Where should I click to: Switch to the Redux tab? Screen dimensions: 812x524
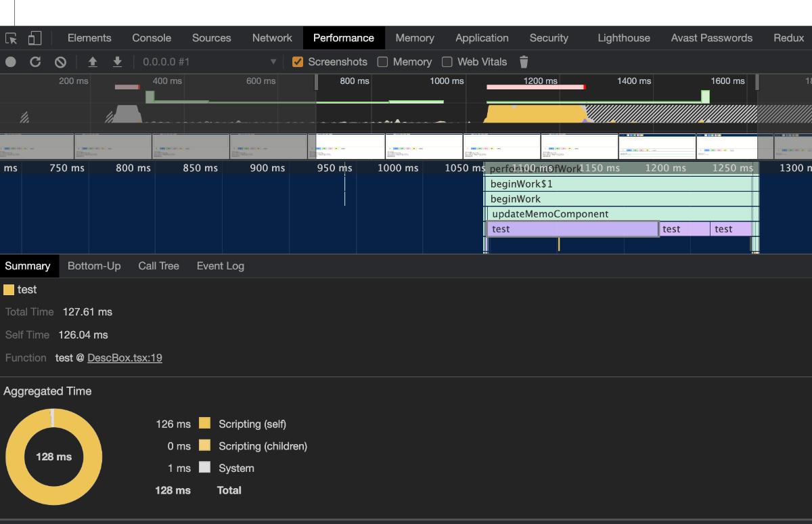tap(789, 38)
